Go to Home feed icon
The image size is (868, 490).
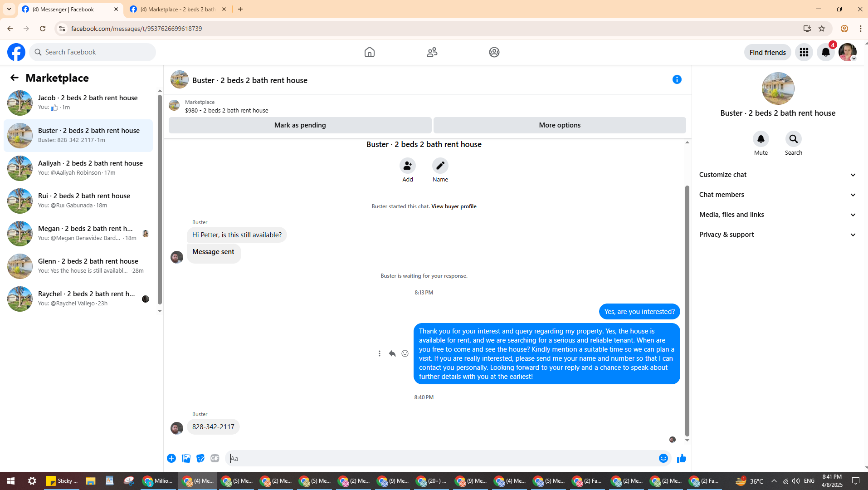pos(370,52)
